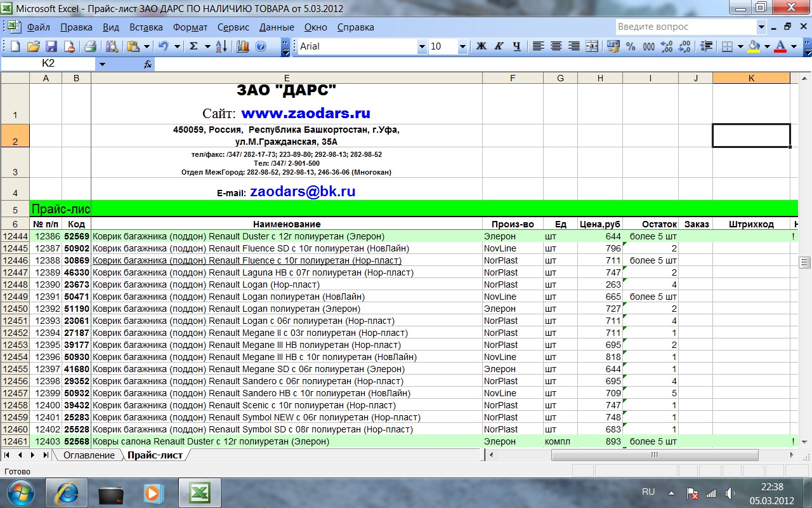This screenshot has height=508, width=812.
Task: Print the sheet with the printer icon
Action: click(90, 46)
